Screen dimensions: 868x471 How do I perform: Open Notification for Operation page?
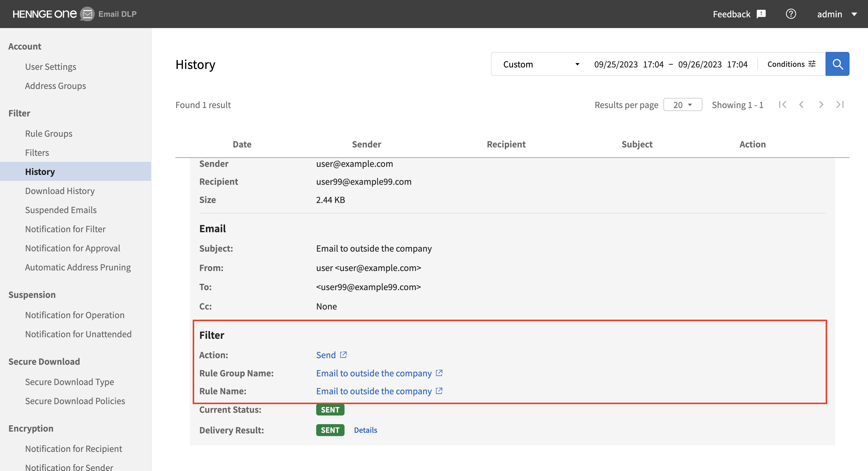point(75,315)
